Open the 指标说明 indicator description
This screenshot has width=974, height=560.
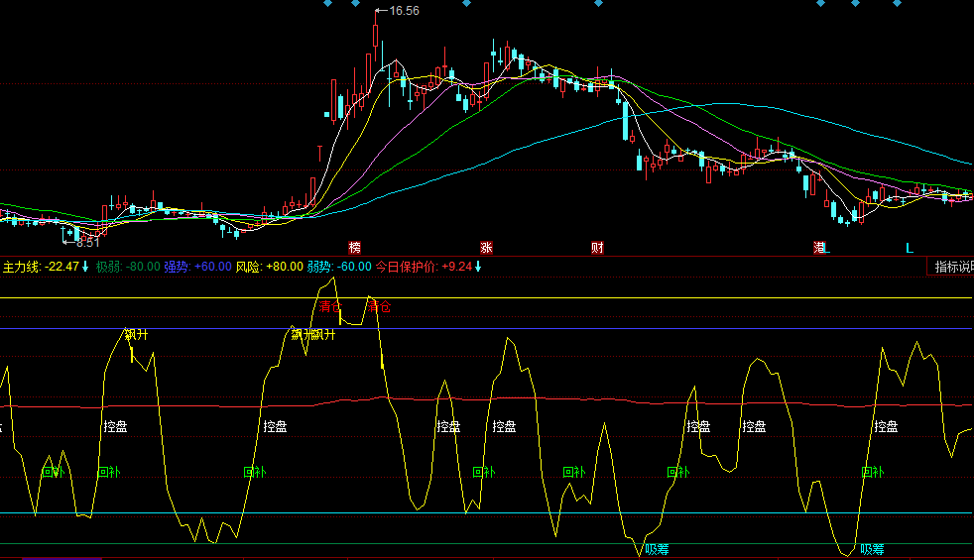click(953, 267)
